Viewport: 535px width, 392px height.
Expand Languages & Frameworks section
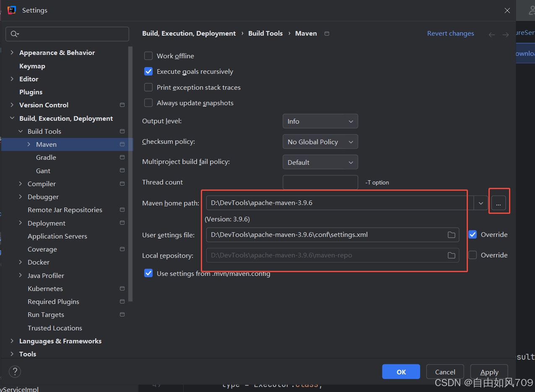12,341
